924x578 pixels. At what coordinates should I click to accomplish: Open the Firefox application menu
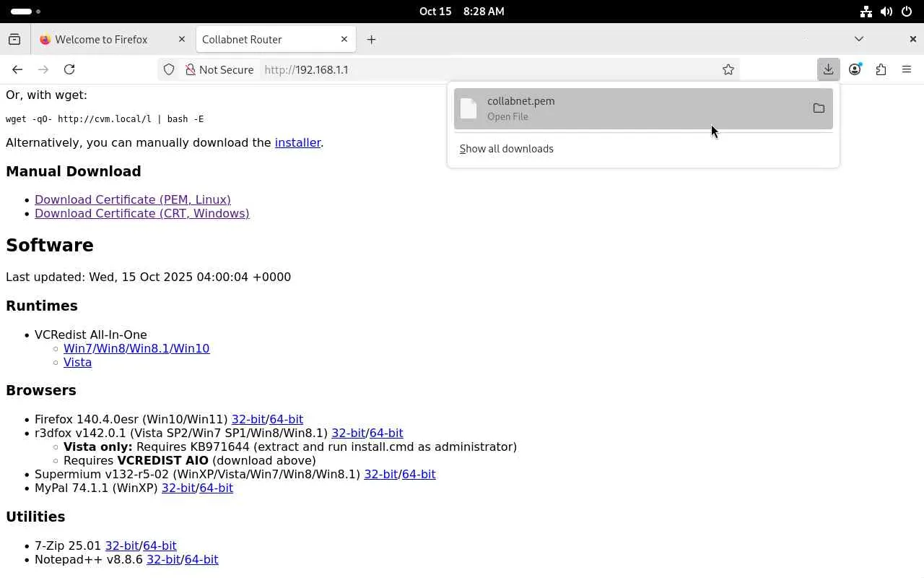tap(907, 69)
